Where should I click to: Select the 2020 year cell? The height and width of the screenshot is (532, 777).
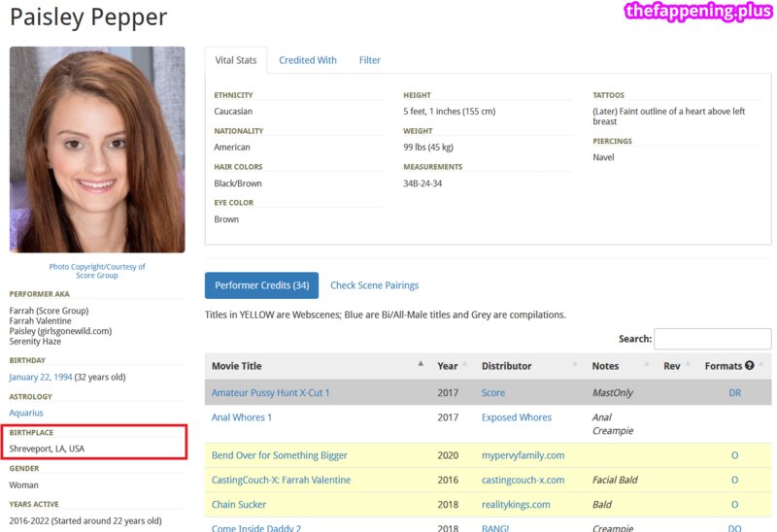[x=448, y=455]
